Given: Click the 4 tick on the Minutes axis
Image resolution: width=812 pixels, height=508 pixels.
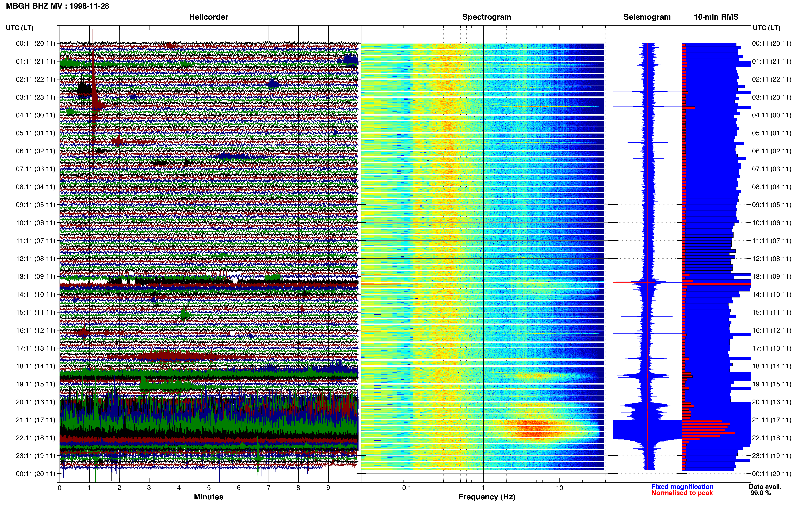Looking at the screenshot, I should (x=179, y=487).
